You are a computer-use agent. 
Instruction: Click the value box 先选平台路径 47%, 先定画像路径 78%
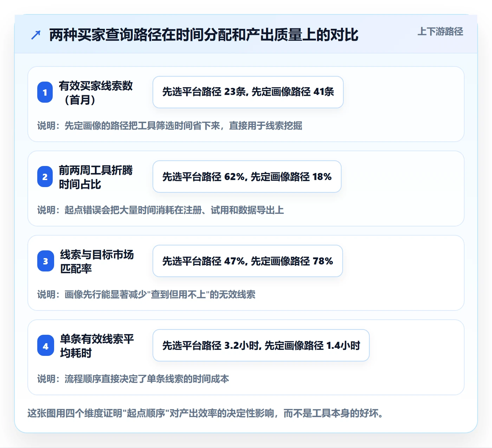[x=248, y=261]
